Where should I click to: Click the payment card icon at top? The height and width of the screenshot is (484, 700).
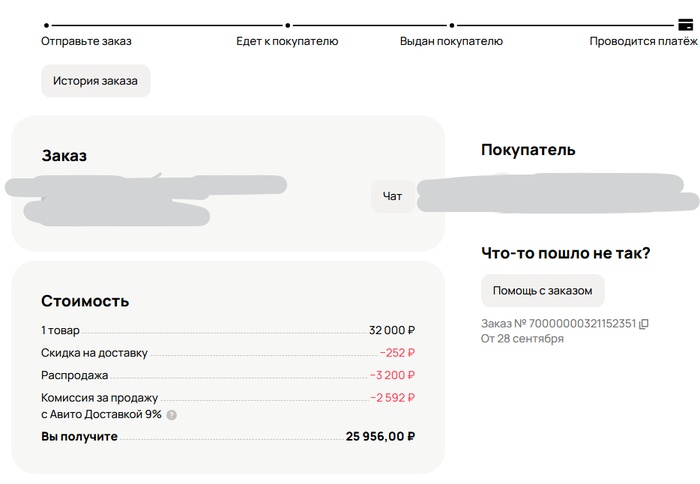(686, 26)
